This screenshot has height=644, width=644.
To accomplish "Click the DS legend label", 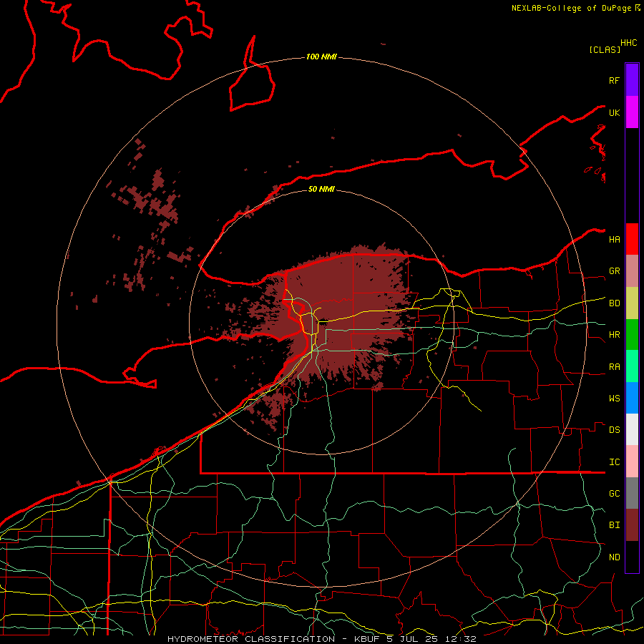I will pyautogui.click(x=615, y=430).
